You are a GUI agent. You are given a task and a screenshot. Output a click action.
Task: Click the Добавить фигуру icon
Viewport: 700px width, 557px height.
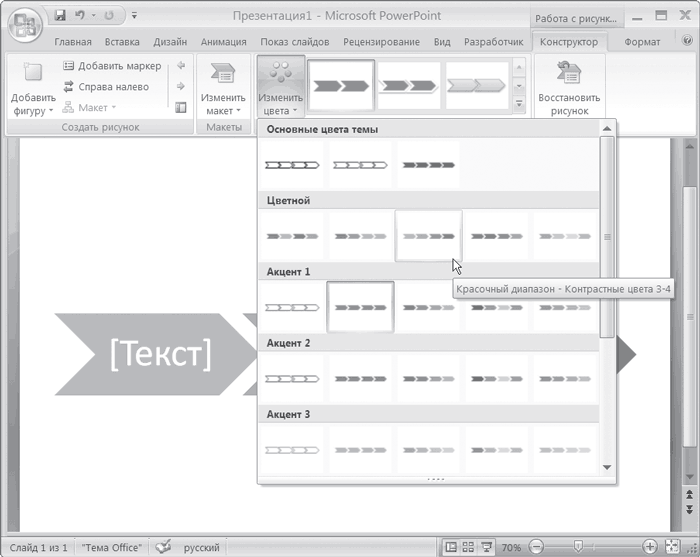tap(33, 75)
